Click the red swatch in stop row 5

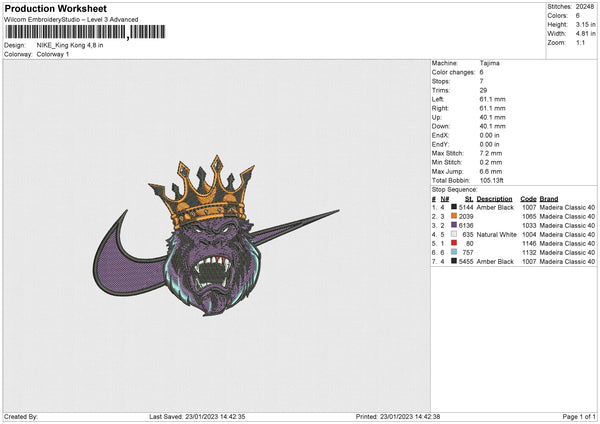[454, 243]
